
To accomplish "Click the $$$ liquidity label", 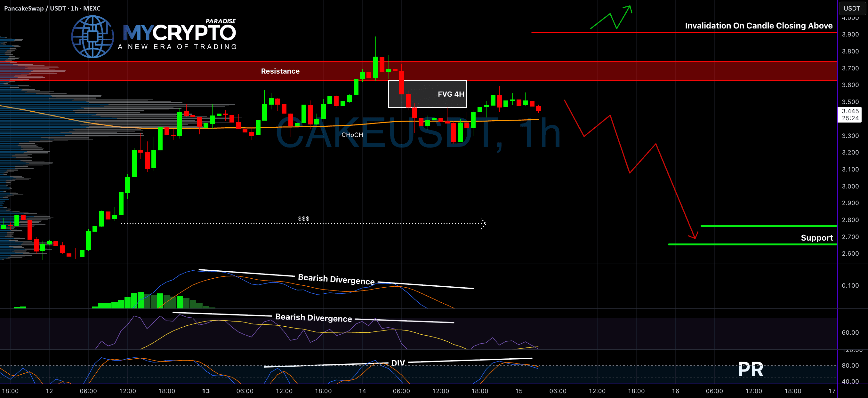I will click(x=303, y=219).
